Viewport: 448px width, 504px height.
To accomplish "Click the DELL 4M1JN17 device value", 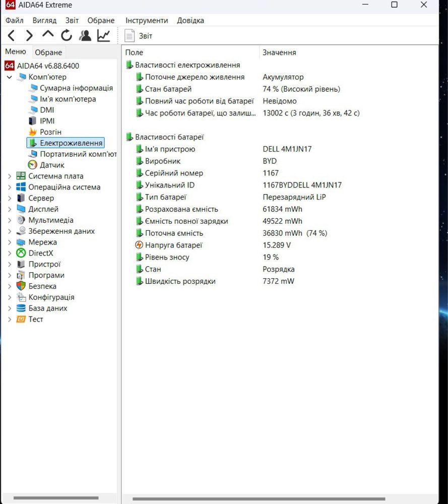I will click(x=287, y=149).
